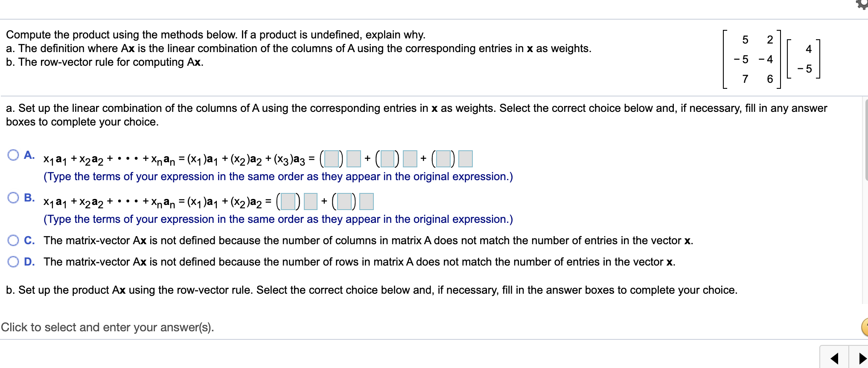Click the Click to select and enter answers prompt
This screenshot has height=368, width=868.
click(x=108, y=327)
